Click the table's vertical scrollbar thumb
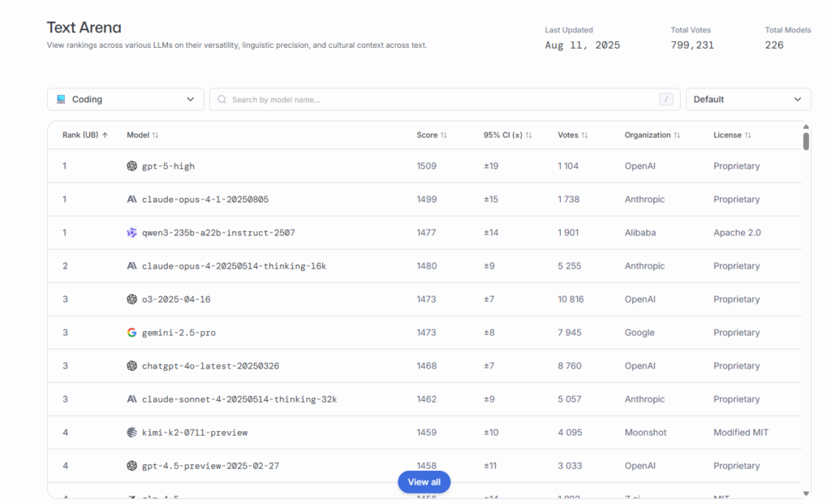Image resolution: width=831 pixels, height=504 pixels. click(x=806, y=141)
